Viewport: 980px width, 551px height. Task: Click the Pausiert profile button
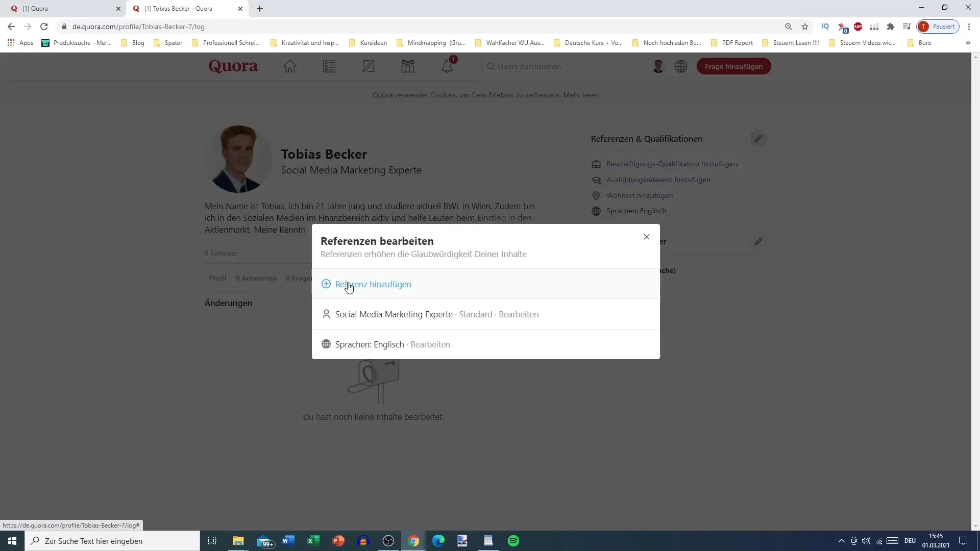click(x=938, y=27)
